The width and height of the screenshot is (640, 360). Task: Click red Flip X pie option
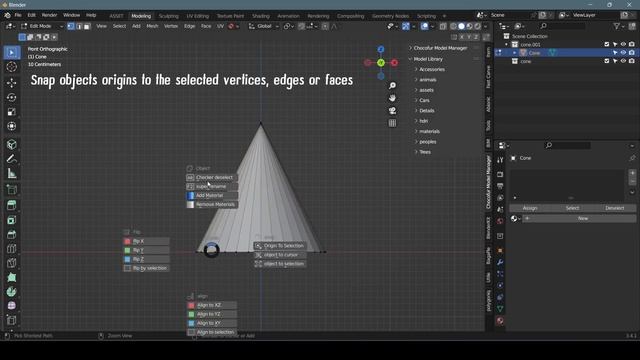click(146, 241)
